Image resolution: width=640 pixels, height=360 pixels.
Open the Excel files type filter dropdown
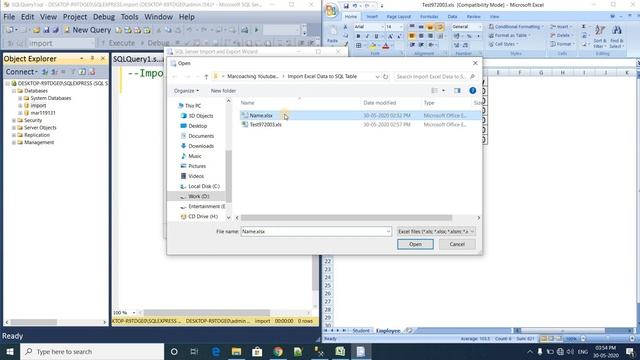coord(436,231)
